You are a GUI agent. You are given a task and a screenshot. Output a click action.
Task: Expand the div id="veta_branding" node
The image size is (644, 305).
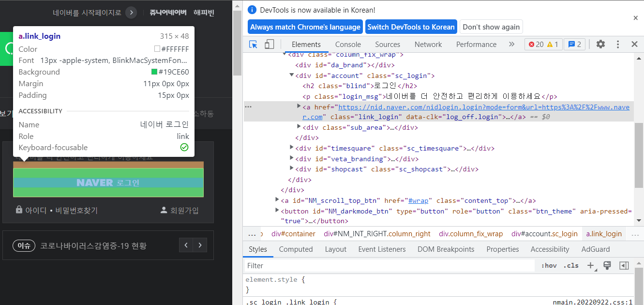pos(292,158)
